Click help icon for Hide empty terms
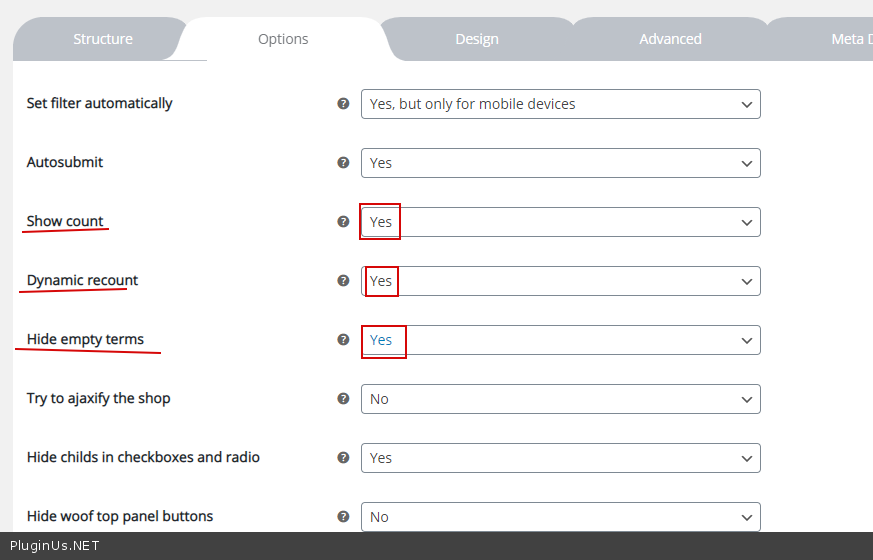The width and height of the screenshot is (873, 560). [x=343, y=339]
